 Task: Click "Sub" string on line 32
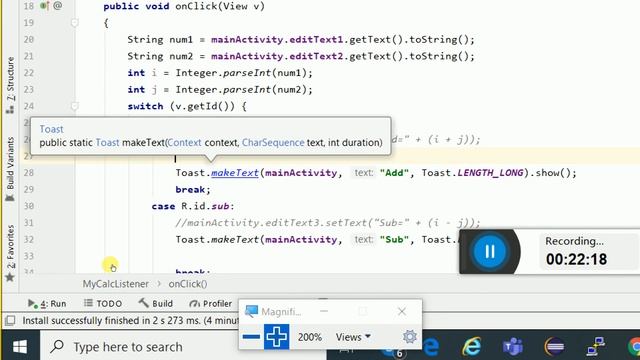click(x=394, y=239)
